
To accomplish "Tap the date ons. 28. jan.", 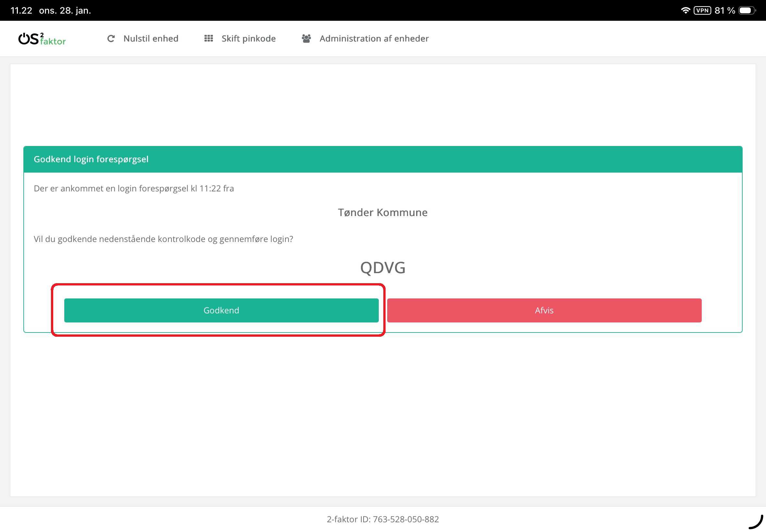I will pyautogui.click(x=65, y=10).
